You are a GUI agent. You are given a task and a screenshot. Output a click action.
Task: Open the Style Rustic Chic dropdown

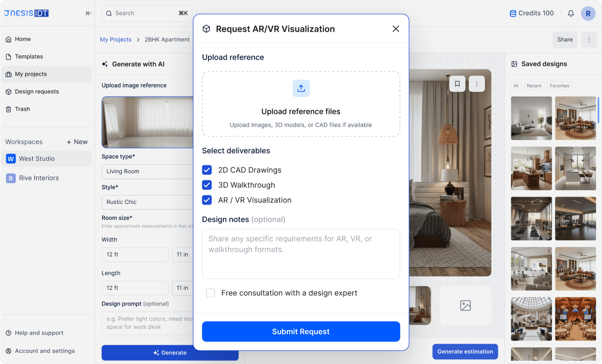148,202
